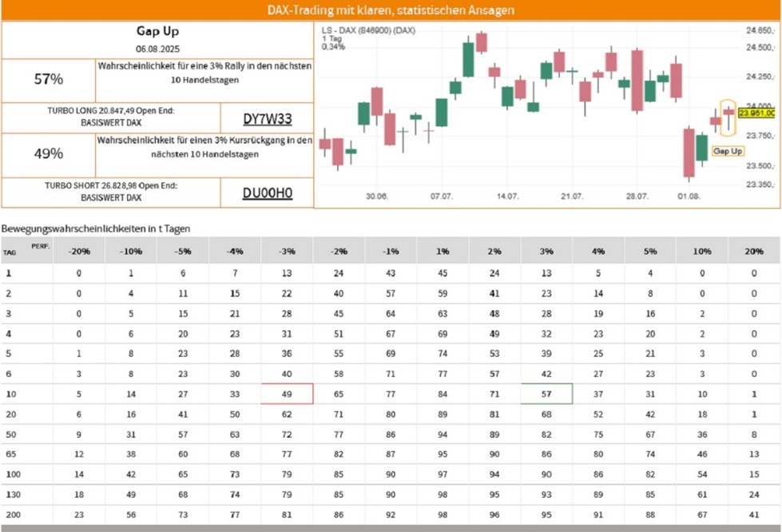Click value 68 in day 20, 3% column

coord(546,415)
